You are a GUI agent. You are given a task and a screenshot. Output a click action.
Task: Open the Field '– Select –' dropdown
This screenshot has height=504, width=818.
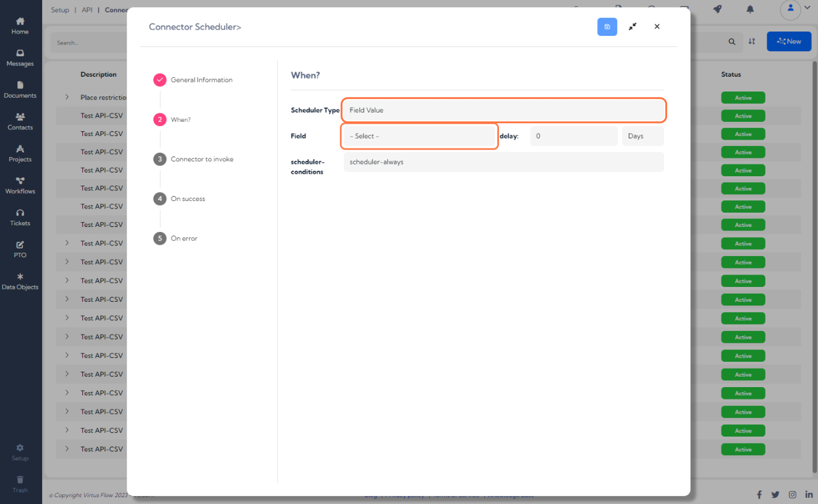[x=419, y=135]
